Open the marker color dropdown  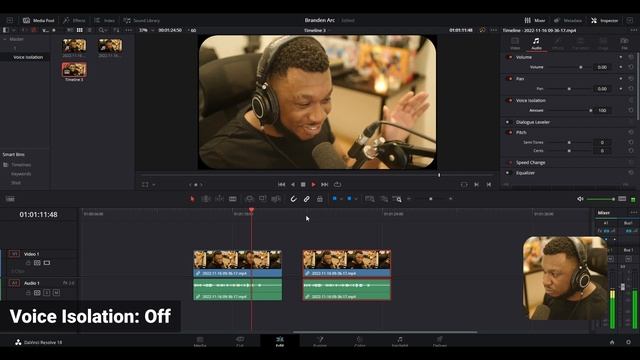pos(356,199)
